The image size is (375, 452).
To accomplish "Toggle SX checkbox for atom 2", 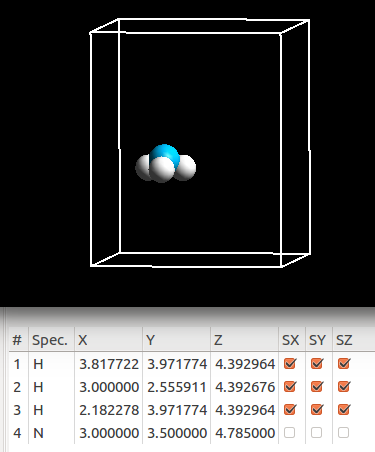I will (289, 387).
